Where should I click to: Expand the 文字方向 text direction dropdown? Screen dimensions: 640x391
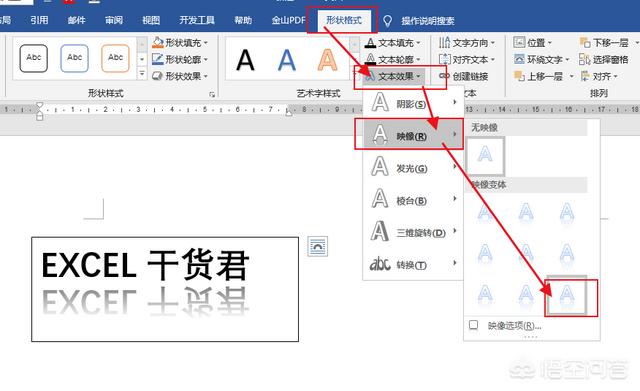[467, 42]
